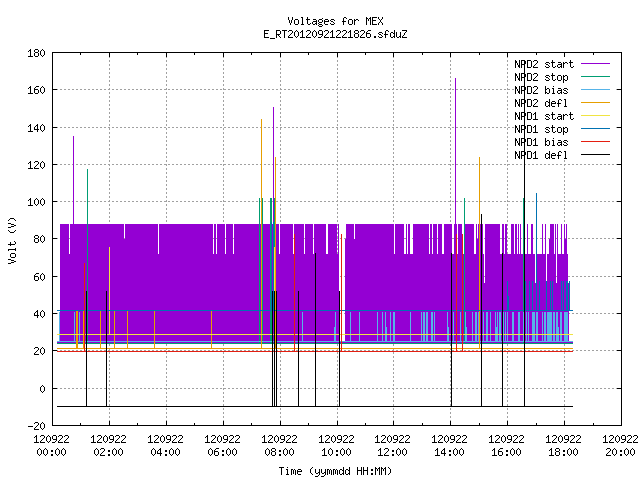Click the 20:00 time axis tick label
The width and height of the screenshot is (640, 480).
(x=620, y=452)
